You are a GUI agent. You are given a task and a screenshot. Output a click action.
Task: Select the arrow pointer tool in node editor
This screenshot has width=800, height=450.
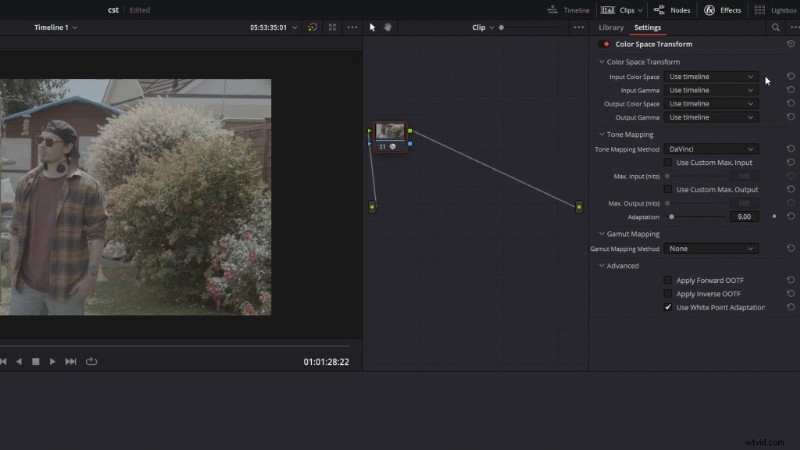372,28
